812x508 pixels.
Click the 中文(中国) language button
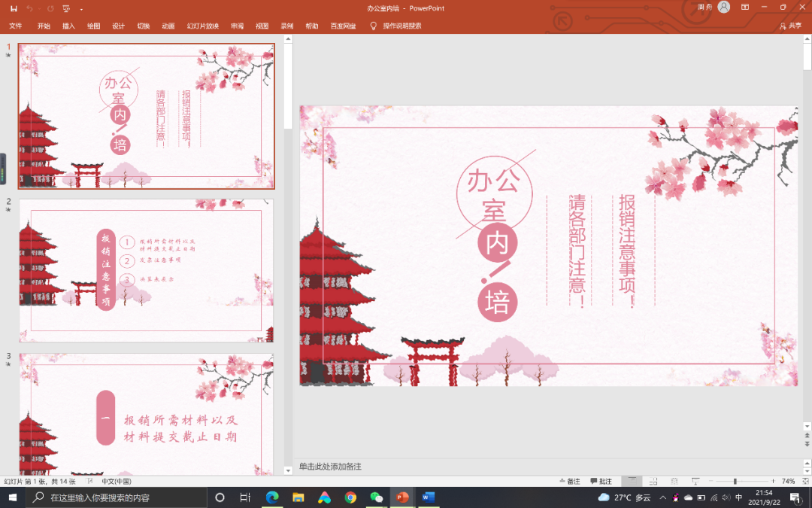[116, 481]
